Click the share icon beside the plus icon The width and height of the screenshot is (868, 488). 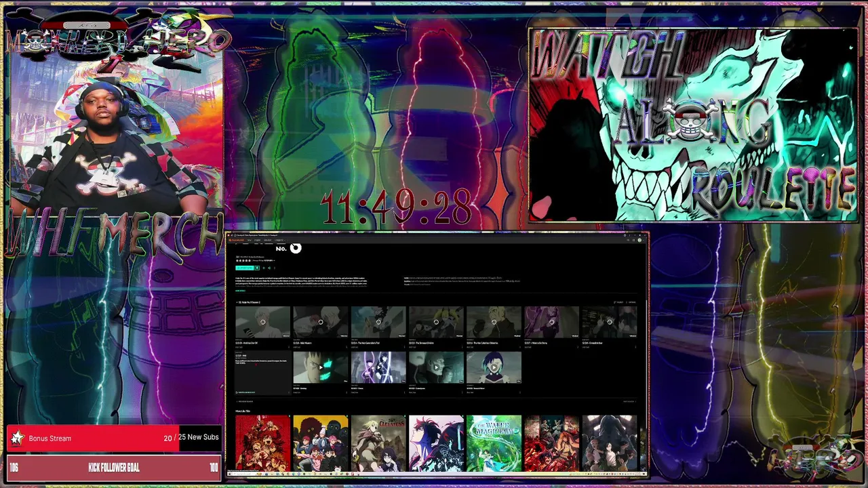[x=269, y=268]
